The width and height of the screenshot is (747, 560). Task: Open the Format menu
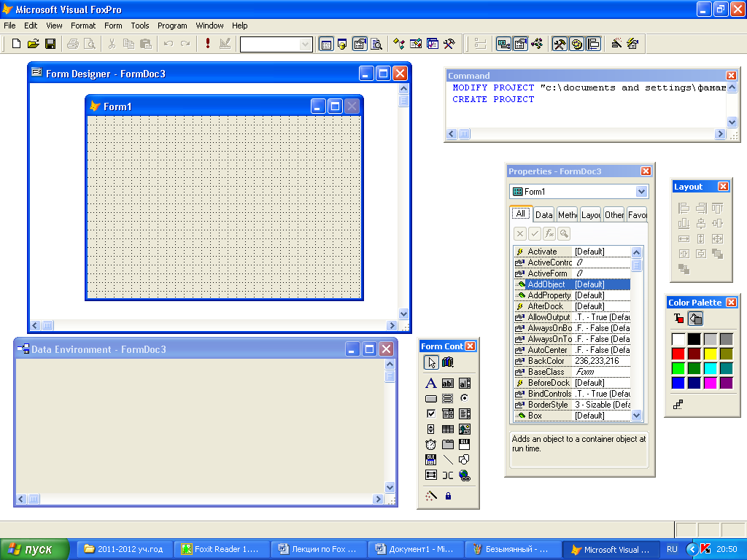click(x=83, y=26)
